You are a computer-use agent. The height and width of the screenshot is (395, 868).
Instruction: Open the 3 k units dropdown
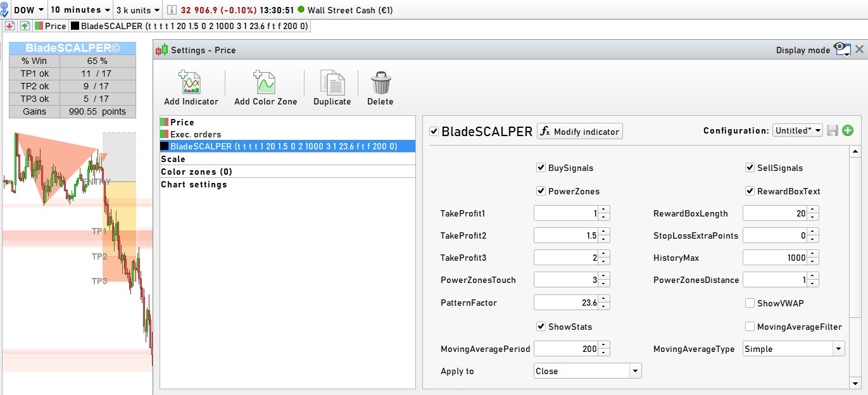coord(138,10)
